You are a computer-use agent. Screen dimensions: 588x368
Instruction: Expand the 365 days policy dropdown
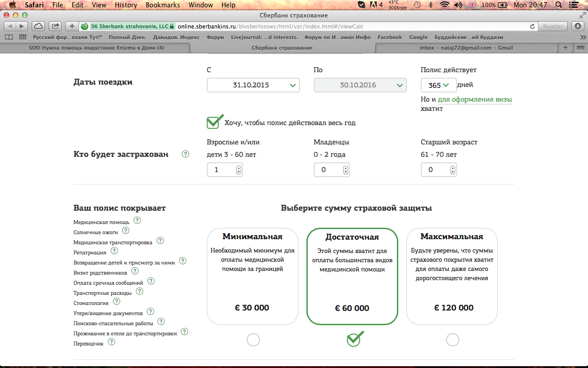point(438,85)
